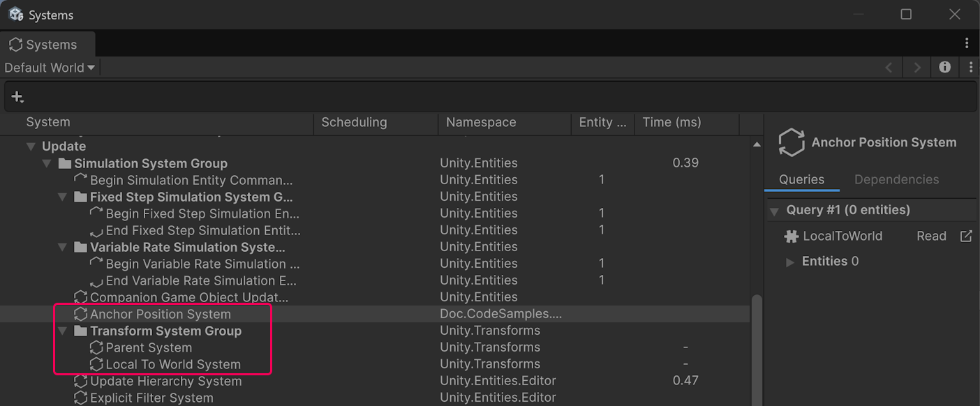Click the Anchor Position System row icon
The image size is (980, 406).
[x=81, y=314]
